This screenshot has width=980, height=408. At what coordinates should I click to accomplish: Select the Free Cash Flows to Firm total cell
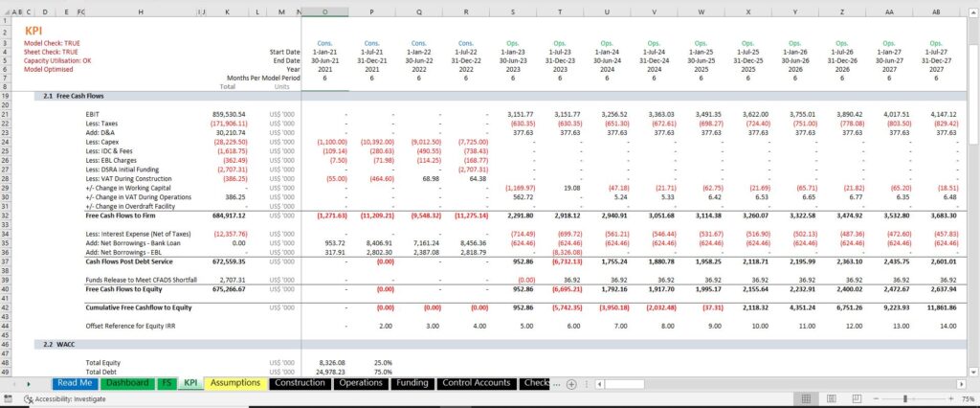230,215
